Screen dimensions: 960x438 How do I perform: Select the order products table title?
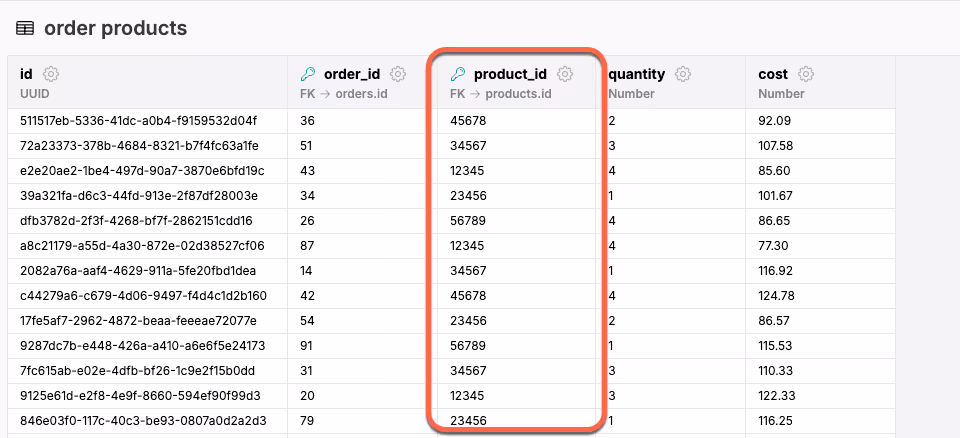tap(115, 28)
